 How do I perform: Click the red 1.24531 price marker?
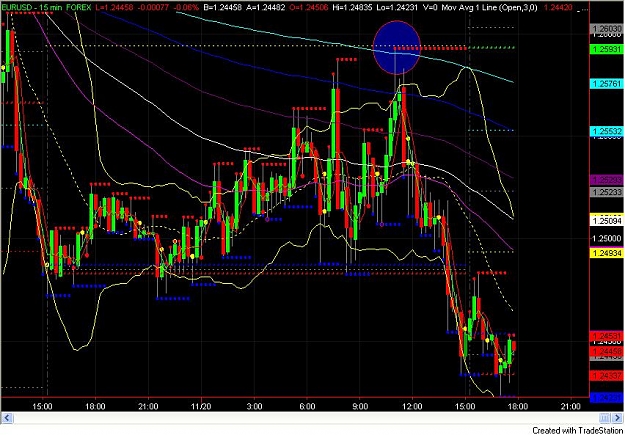tap(605, 336)
